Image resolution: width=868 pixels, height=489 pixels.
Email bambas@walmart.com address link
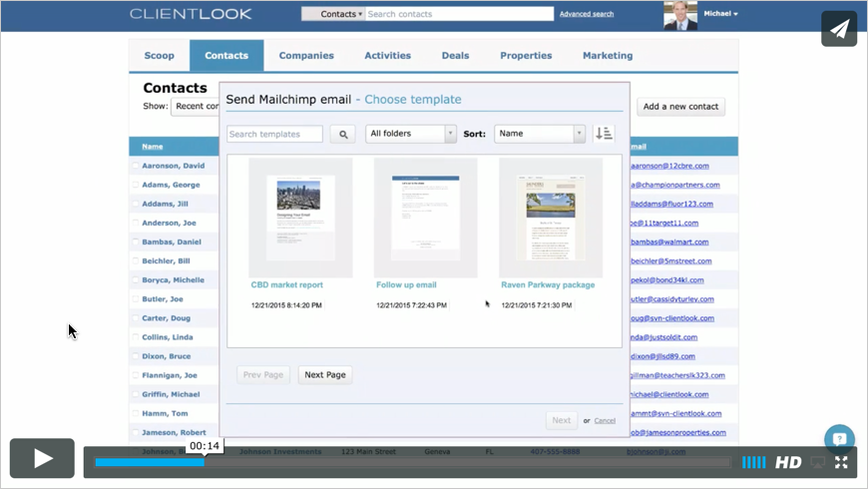(x=669, y=243)
